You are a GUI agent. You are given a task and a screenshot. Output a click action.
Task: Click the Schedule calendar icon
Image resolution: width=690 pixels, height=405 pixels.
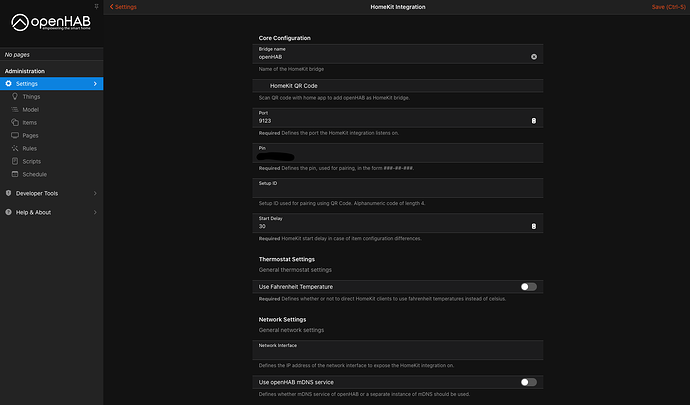click(15, 174)
